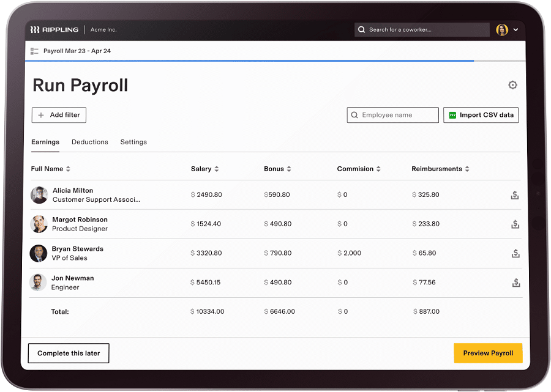Click Payroll Mar 23 - Apr 24 title

77,51
